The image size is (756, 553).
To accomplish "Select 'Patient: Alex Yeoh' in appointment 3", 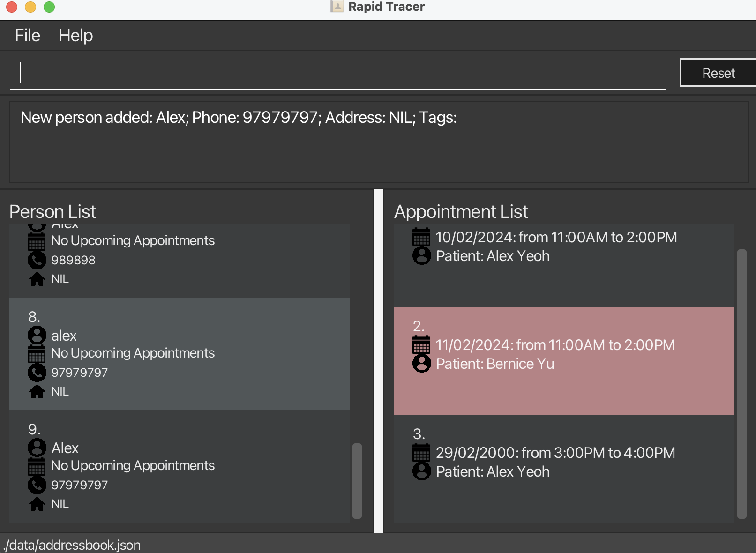I will click(493, 472).
